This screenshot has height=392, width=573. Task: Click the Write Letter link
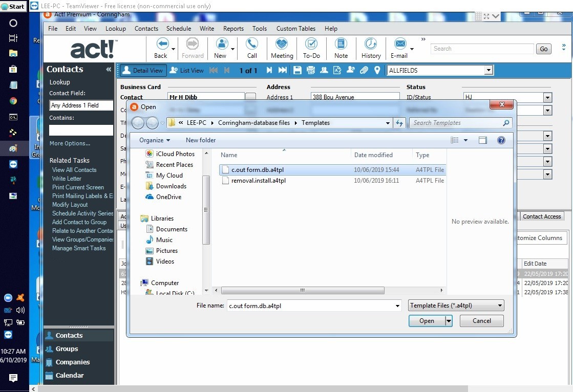[x=67, y=179]
